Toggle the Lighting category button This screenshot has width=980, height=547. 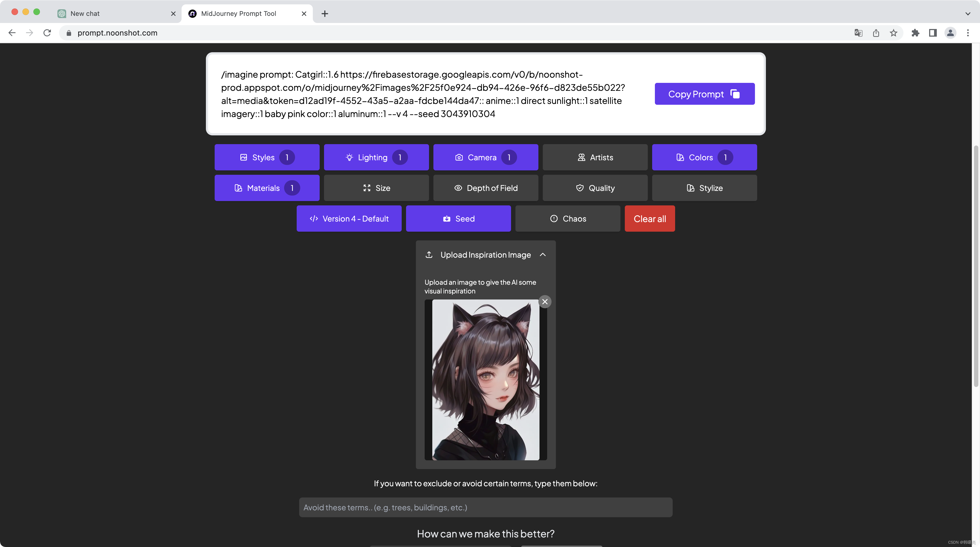(376, 157)
